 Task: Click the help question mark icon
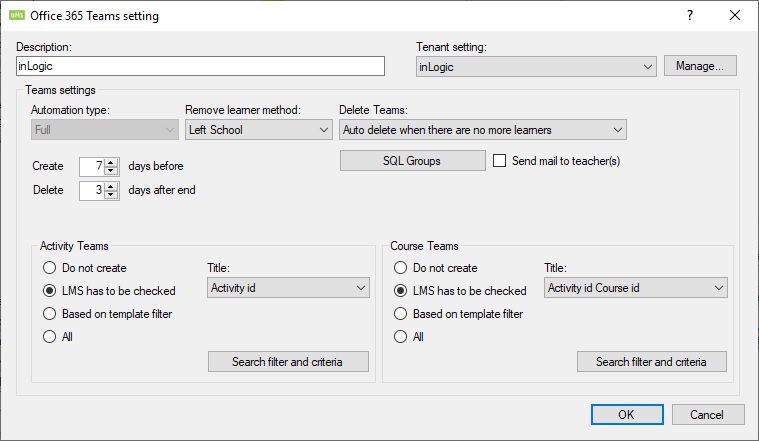click(x=690, y=16)
